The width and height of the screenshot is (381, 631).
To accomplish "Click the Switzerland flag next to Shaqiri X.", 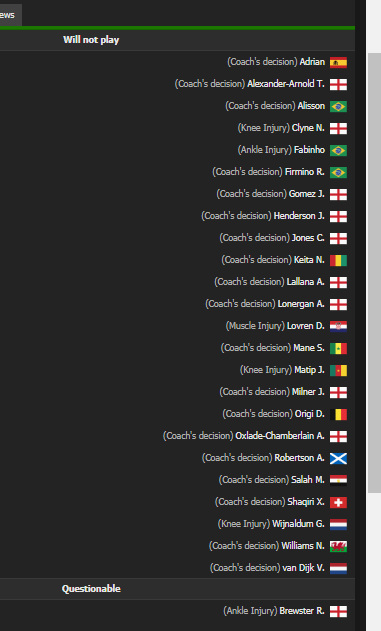I will (338, 502).
